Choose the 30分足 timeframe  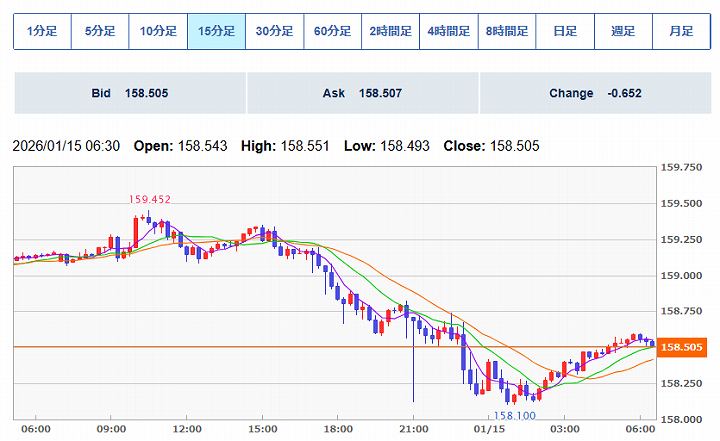pos(274,31)
